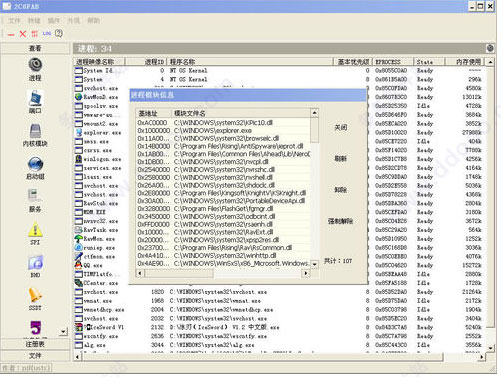Sort by the 内存使用 column header
Image resolution: width=501 pixels, height=377 pixels.
click(465, 62)
